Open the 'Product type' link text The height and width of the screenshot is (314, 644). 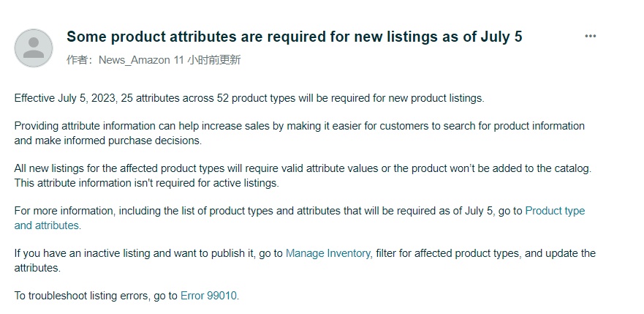pyautogui.click(x=555, y=211)
